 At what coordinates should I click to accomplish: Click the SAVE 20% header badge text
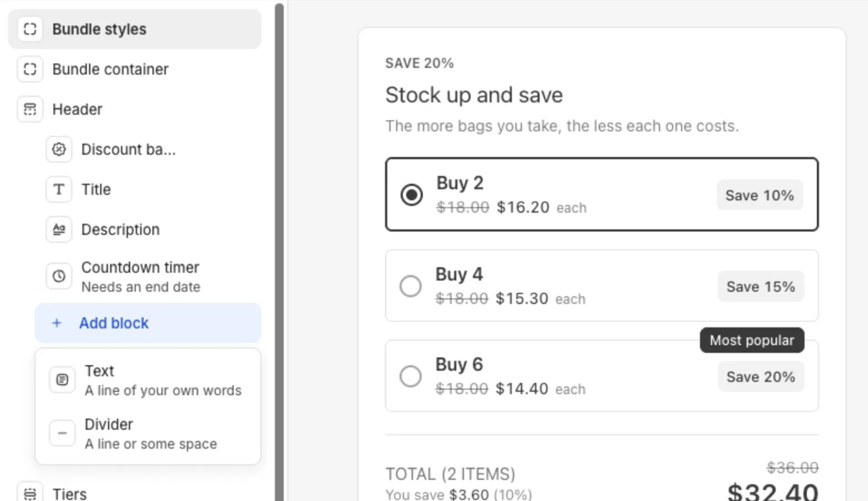420,63
